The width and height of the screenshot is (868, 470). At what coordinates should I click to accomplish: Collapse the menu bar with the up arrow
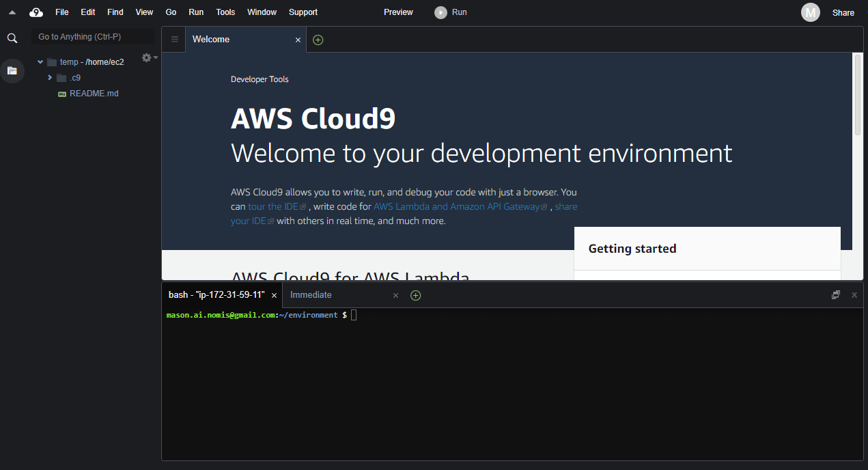(x=12, y=12)
